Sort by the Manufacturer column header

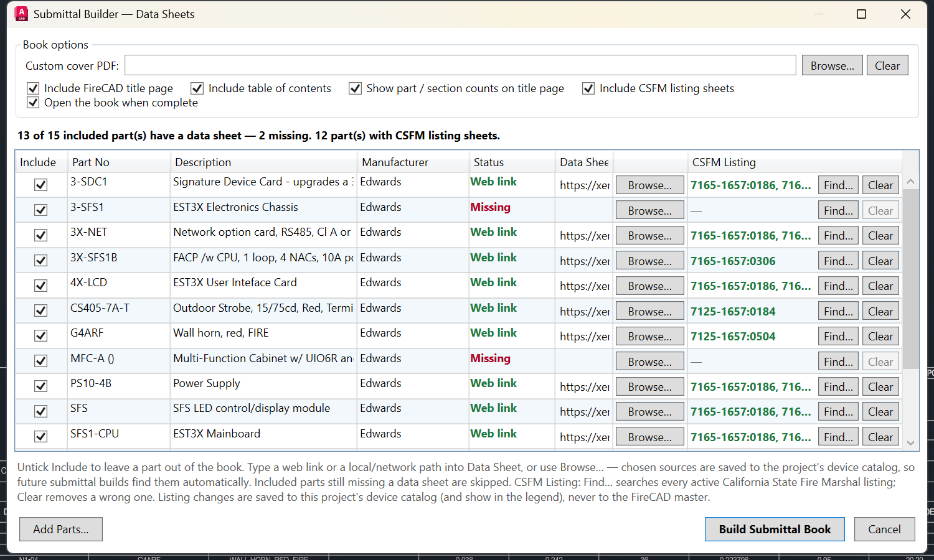click(x=413, y=162)
